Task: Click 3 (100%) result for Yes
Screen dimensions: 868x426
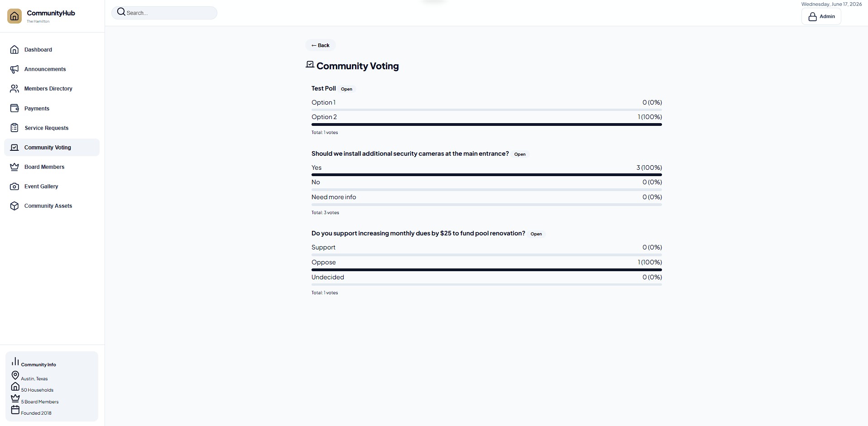Action: [x=649, y=168]
